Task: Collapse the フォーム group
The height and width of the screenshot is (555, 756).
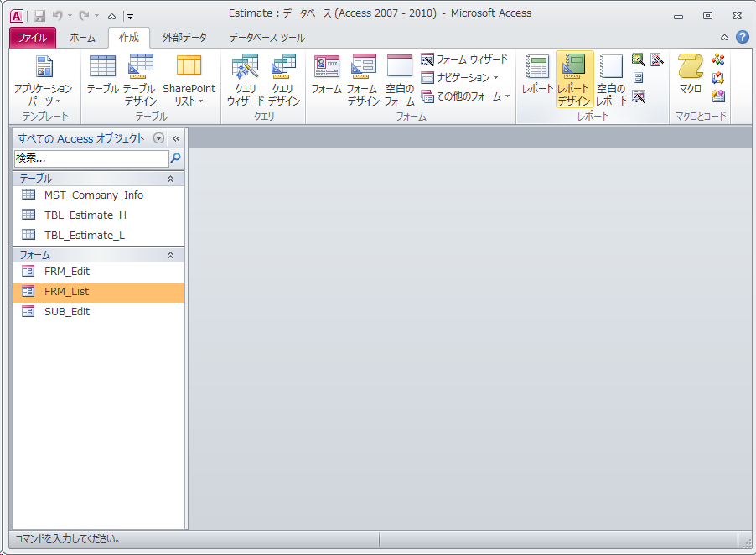Action: click(x=170, y=256)
